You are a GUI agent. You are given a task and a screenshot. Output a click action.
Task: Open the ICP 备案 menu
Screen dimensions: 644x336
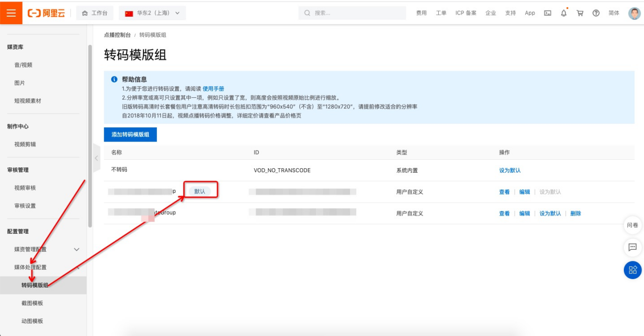tap(466, 13)
